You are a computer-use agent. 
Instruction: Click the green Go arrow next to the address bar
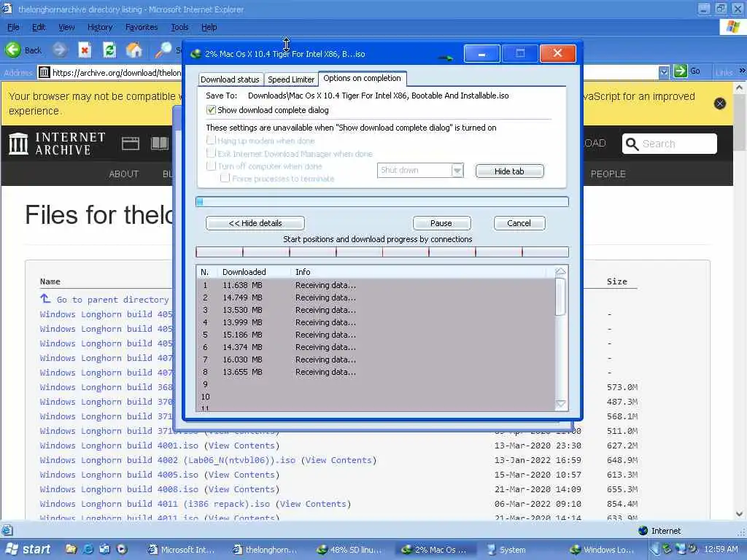coord(681,71)
